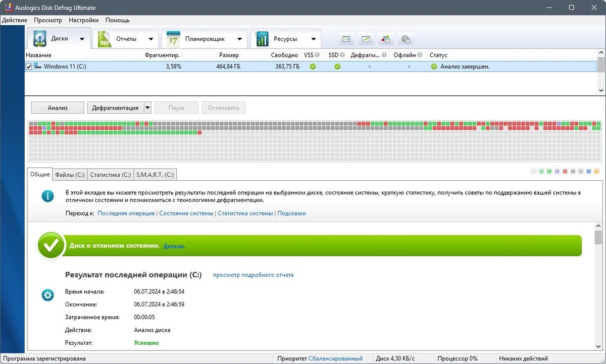
Task: Click the status icon before Анализ завершен
Action: [x=434, y=67]
